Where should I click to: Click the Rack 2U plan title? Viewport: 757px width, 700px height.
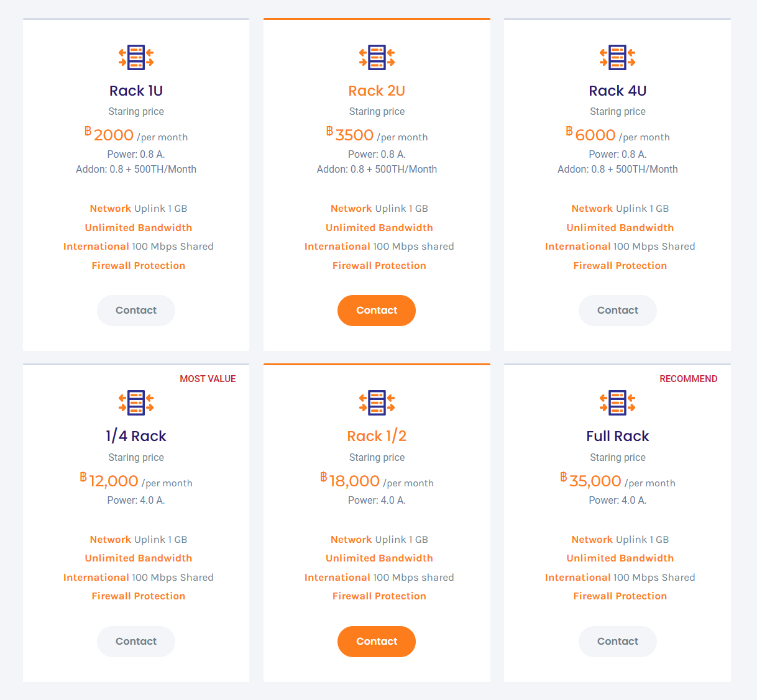(x=377, y=91)
